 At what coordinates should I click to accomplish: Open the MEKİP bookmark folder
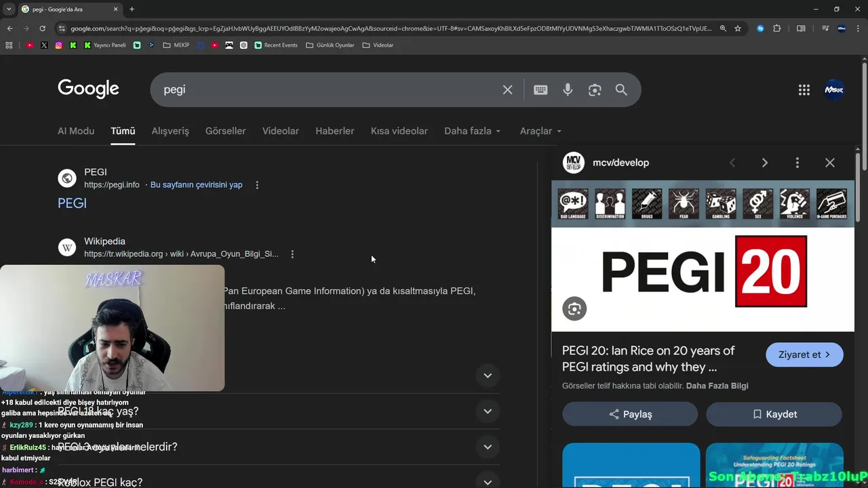(176, 45)
